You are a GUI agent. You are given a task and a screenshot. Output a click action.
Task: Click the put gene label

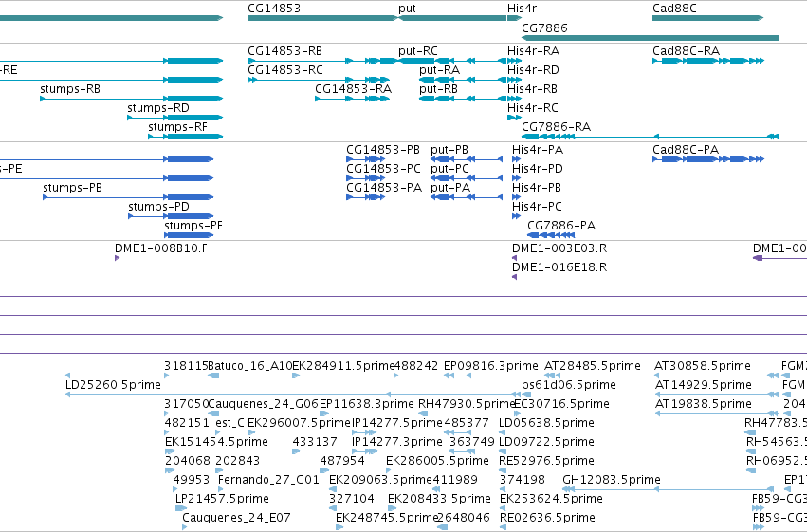point(407,9)
